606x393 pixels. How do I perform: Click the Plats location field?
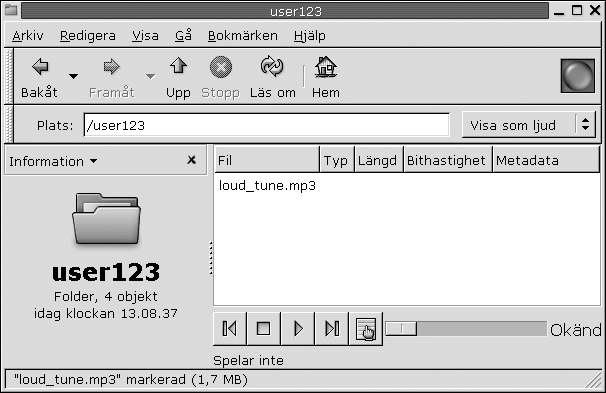click(x=267, y=125)
